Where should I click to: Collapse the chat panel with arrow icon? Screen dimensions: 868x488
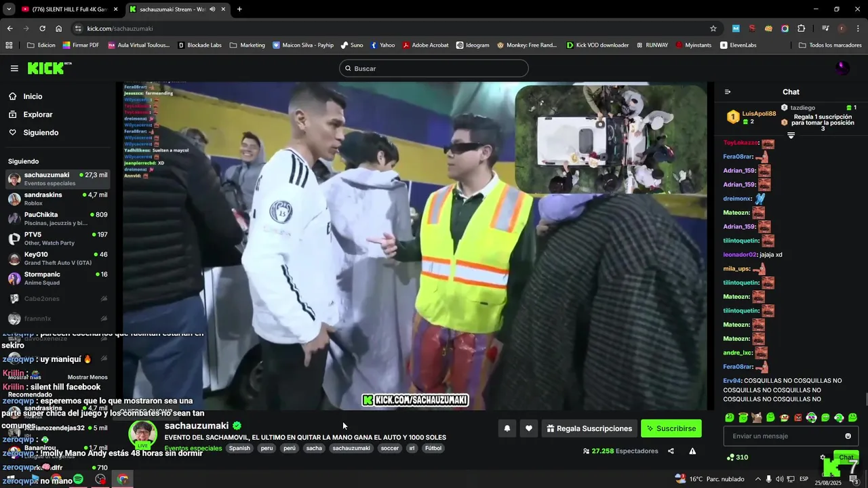click(728, 92)
